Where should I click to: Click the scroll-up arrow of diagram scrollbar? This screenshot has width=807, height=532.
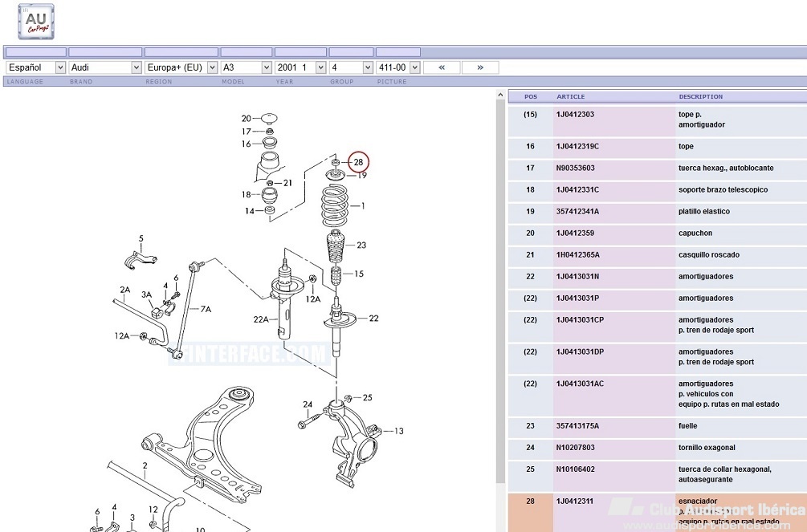click(x=500, y=95)
